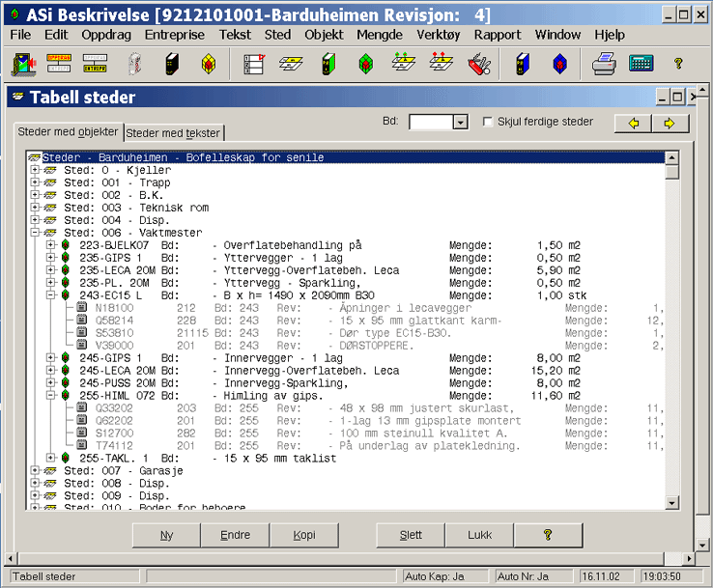Click the grey building toolbar icon
This screenshot has width=713, height=588.
click(x=134, y=64)
